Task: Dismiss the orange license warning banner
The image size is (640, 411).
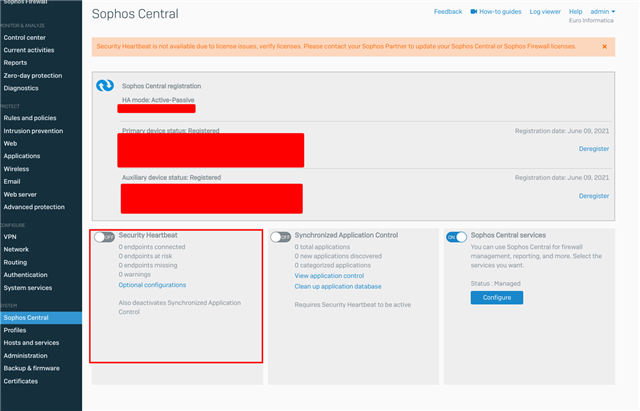Action: click(604, 47)
